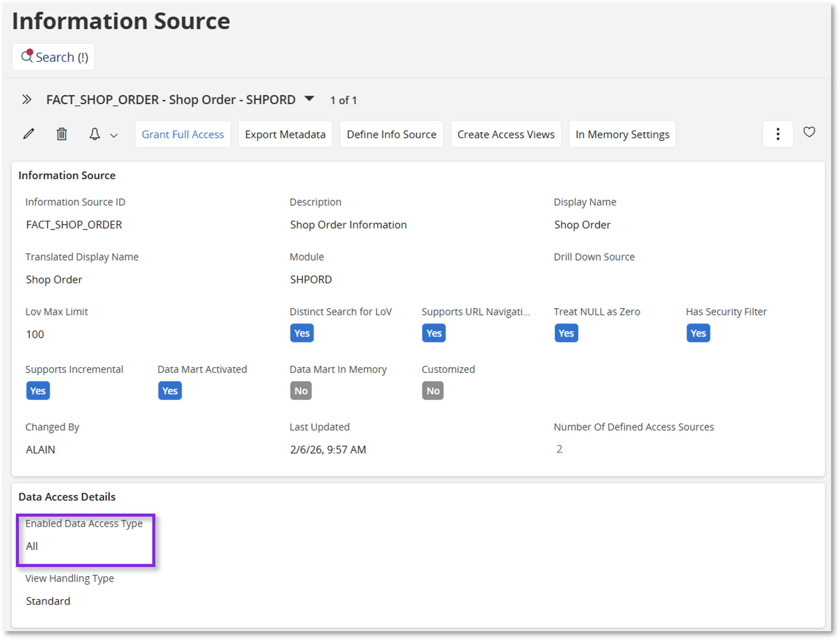The width and height of the screenshot is (840, 640).
Task: Click the pencil edit icon
Action: 29,134
